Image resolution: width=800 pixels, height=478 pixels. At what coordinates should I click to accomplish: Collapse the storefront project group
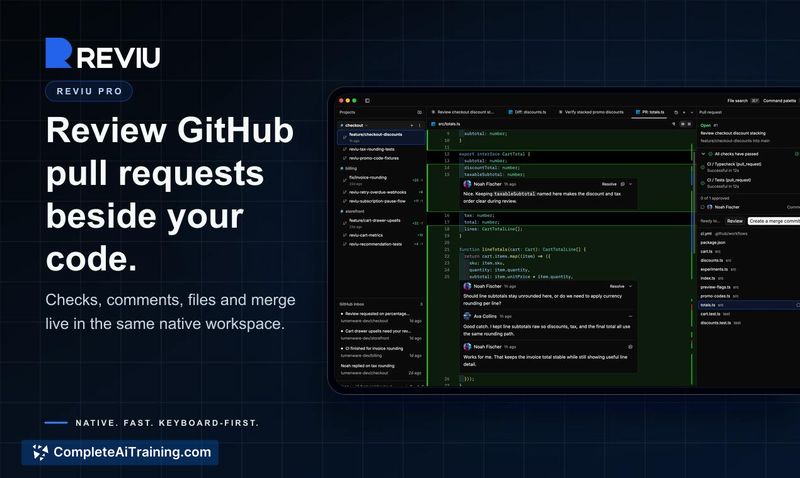click(x=352, y=211)
